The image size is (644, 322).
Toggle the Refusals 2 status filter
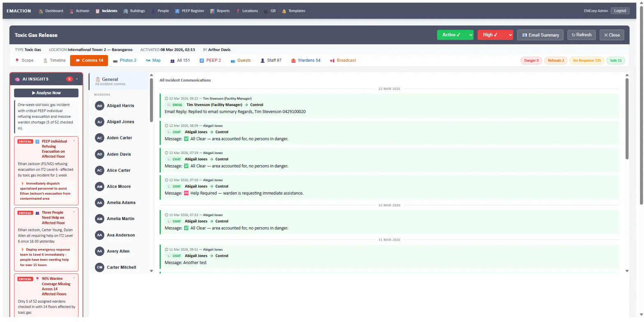(555, 61)
